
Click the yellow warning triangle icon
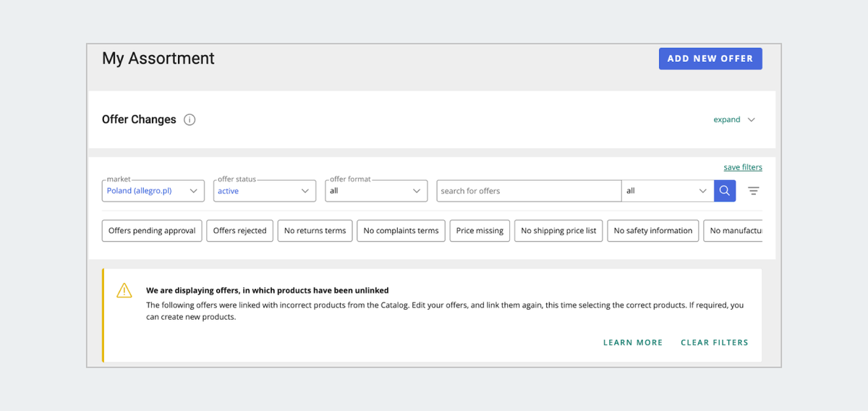(124, 290)
